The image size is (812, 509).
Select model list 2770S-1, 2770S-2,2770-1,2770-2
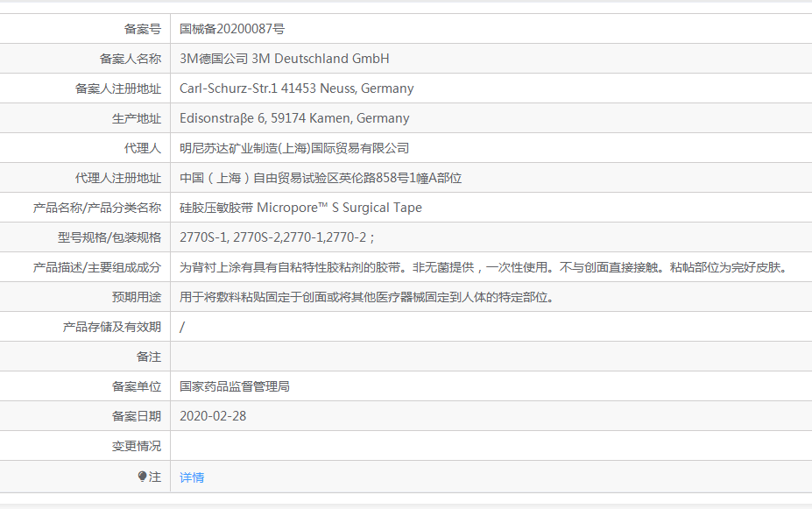click(x=277, y=237)
